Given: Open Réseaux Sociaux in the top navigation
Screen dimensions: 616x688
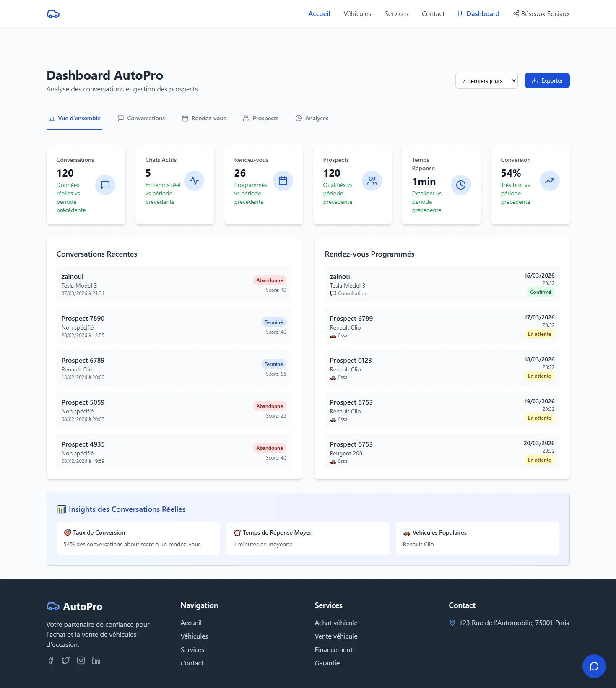Looking at the screenshot, I should coord(541,13).
